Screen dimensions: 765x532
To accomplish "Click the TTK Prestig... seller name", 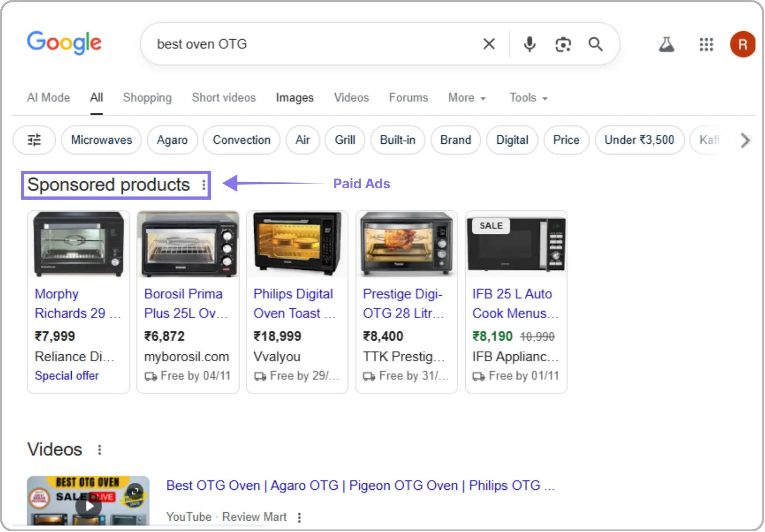I will (404, 357).
